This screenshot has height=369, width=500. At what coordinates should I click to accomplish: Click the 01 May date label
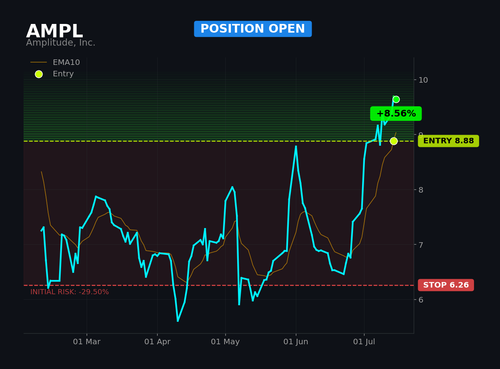pyautogui.click(x=225, y=342)
